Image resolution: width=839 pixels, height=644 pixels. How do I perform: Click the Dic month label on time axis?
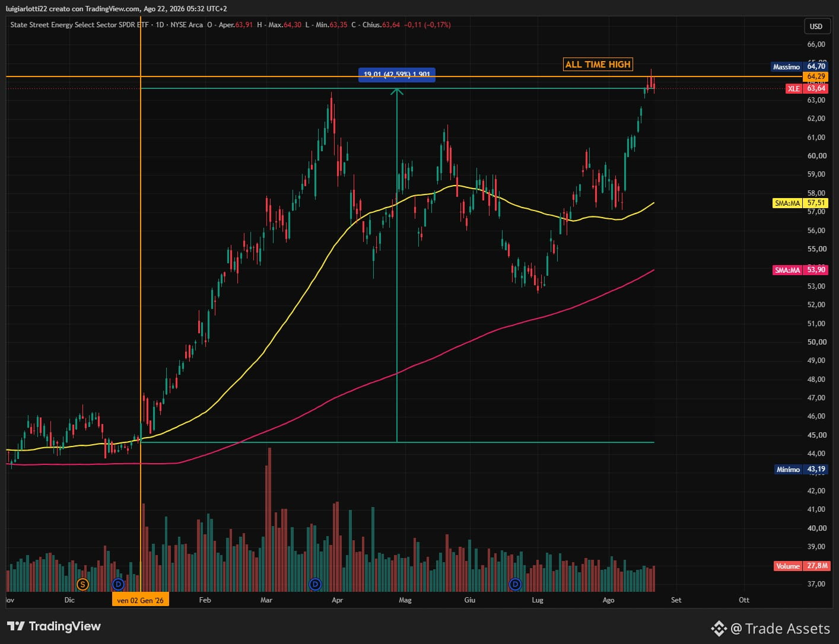pyautogui.click(x=69, y=600)
